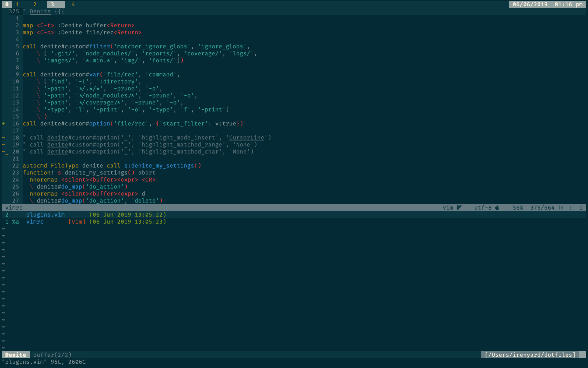Click the 56% scroll position indicator
This screenshot has width=588, height=368.
(517, 207)
